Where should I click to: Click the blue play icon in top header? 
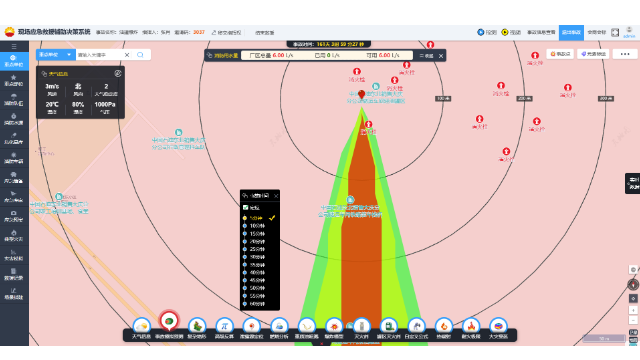tap(481, 32)
